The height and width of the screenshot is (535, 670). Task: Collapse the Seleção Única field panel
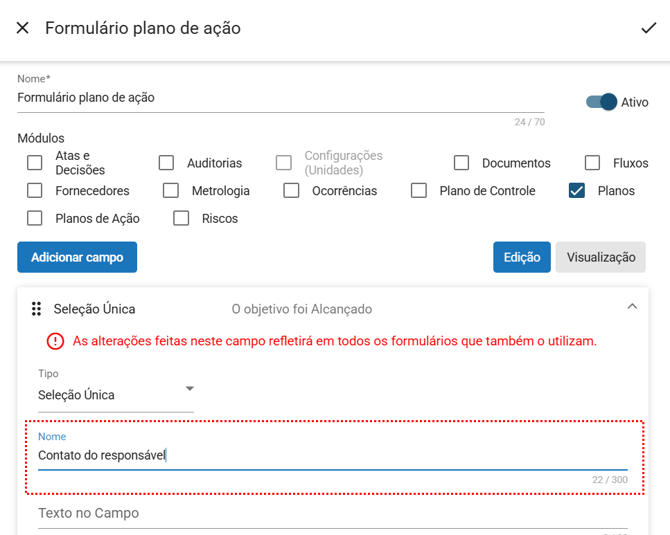(x=632, y=307)
